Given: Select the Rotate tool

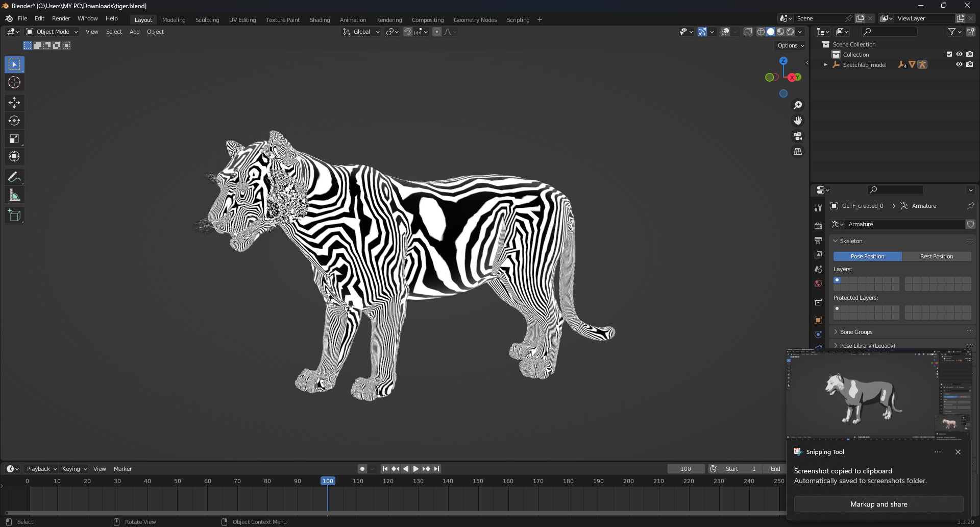Looking at the screenshot, I should (x=14, y=121).
